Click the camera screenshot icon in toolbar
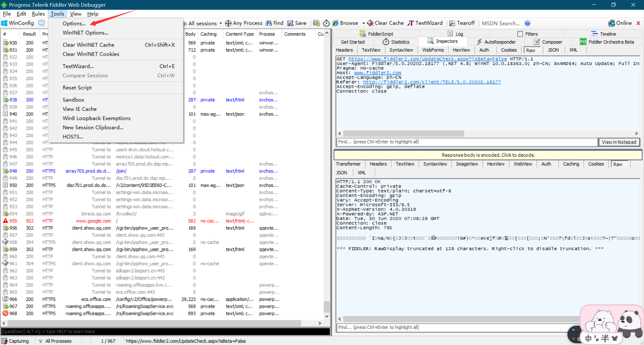Image resolution: width=644 pixels, height=345 pixels. 316,23
